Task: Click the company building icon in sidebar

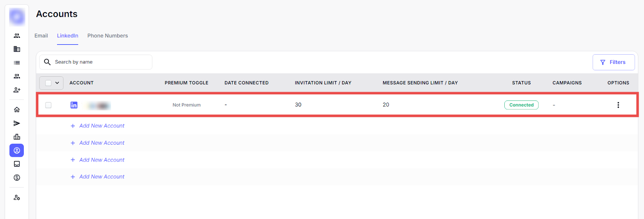Action: click(17, 49)
